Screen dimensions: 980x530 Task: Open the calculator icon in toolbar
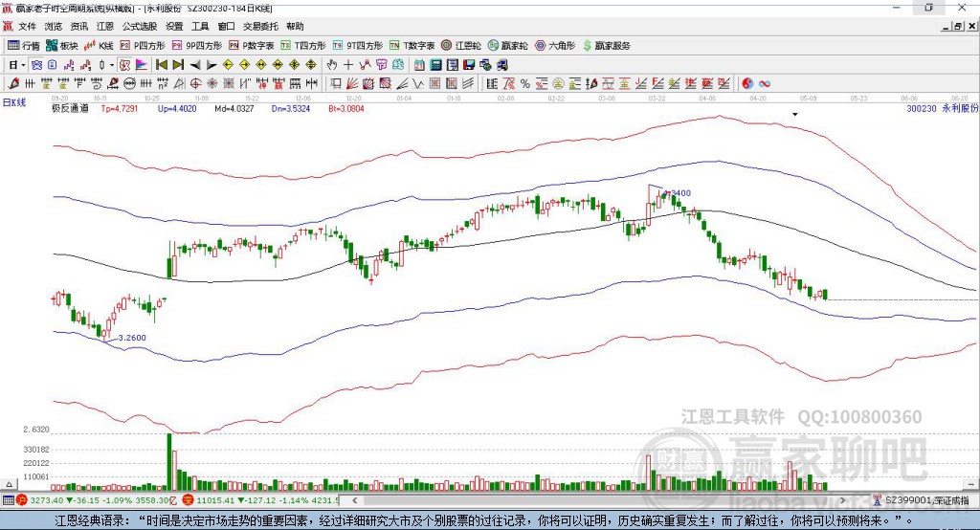pos(435,65)
